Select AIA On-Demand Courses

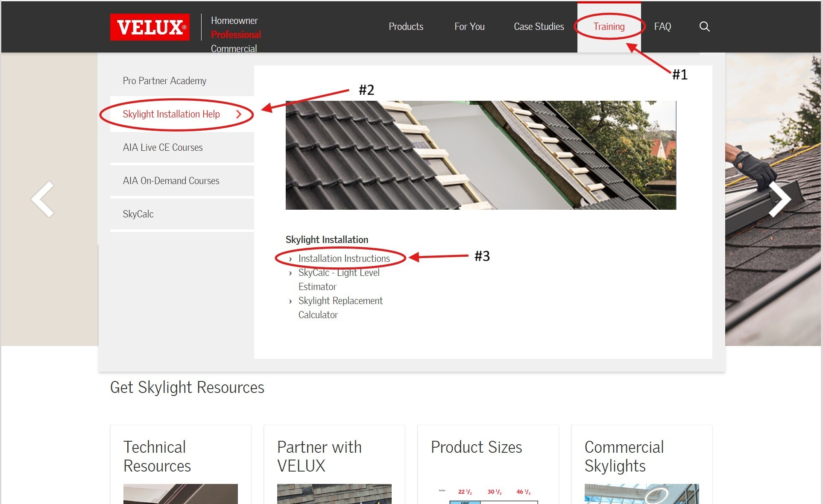tap(171, 181)
